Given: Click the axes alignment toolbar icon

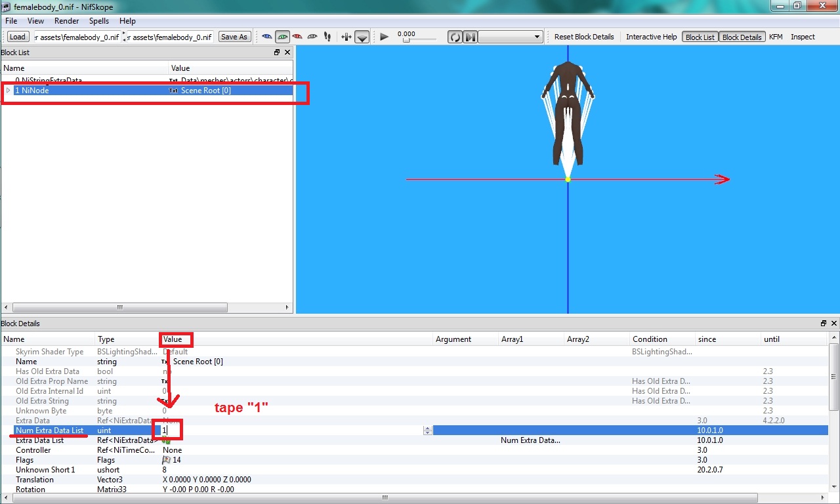Looking at the screenshot, I should tap(346, 37).
